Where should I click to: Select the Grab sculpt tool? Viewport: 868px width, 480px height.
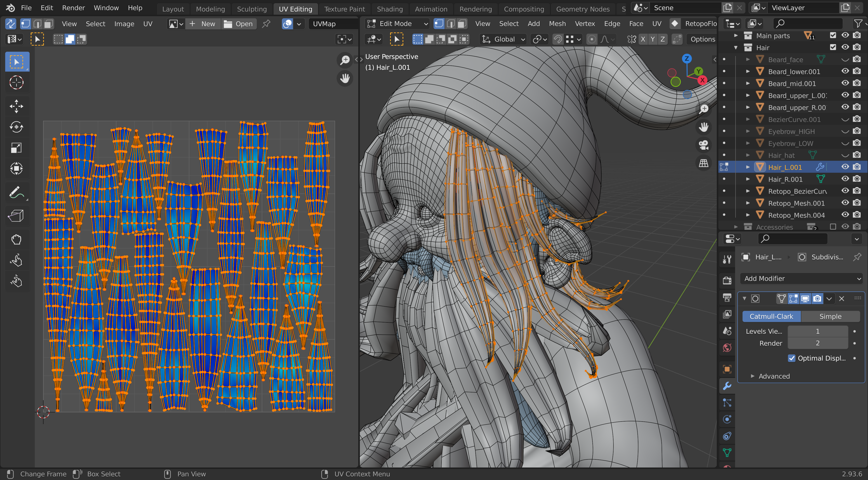click(16, 240)
